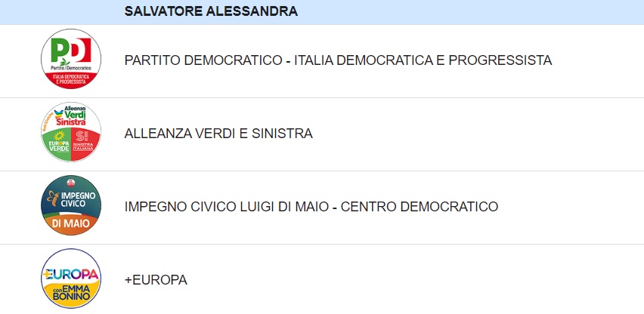Click the green Europa Verde section of logo
This screenshot has height=314, width=644.
pyautogui.click(x=57, y=143)
